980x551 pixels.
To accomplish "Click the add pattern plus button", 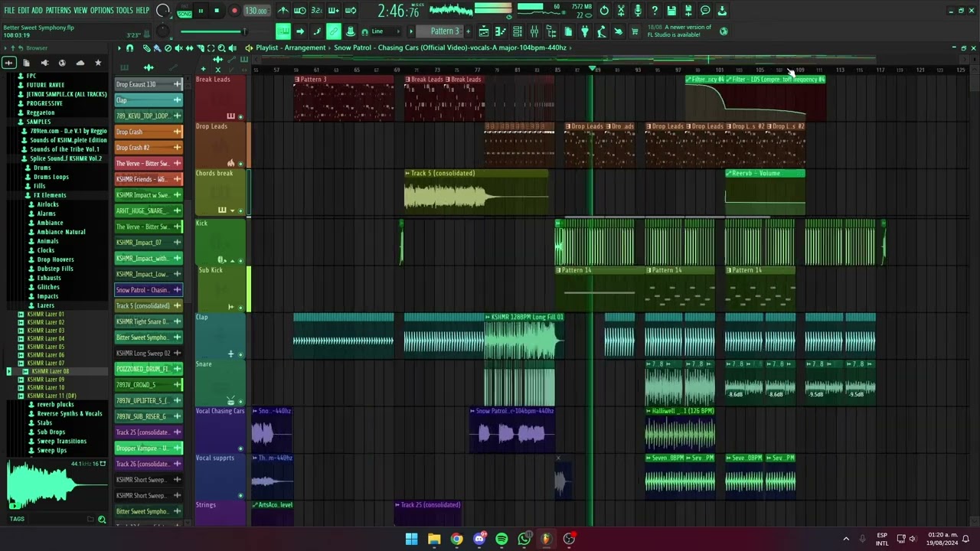I will (x=467, y=31).
